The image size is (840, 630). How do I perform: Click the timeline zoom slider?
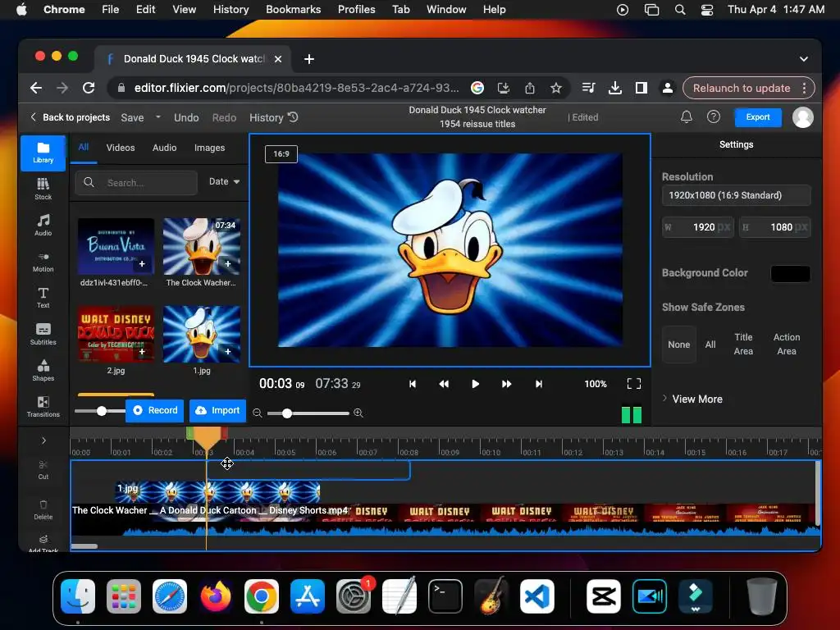coord(308,413)
